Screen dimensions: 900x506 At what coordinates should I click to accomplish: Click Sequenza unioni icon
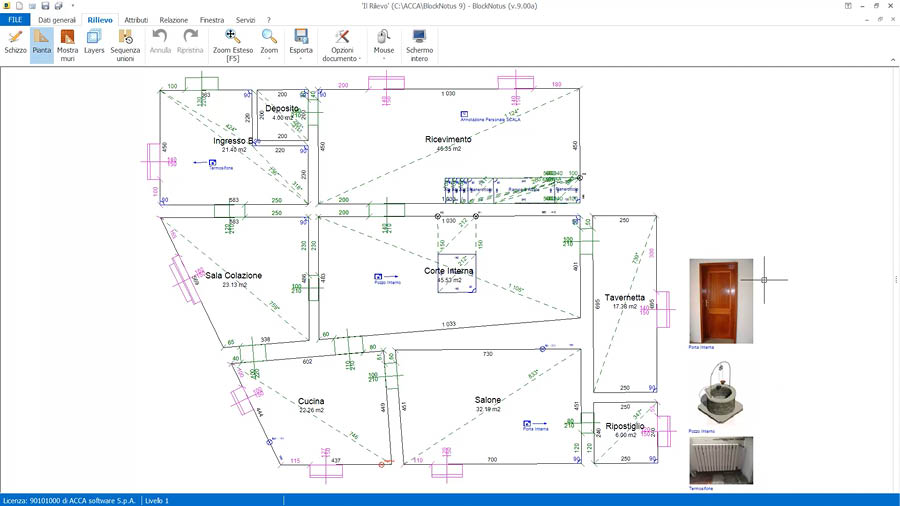point(125,45)
